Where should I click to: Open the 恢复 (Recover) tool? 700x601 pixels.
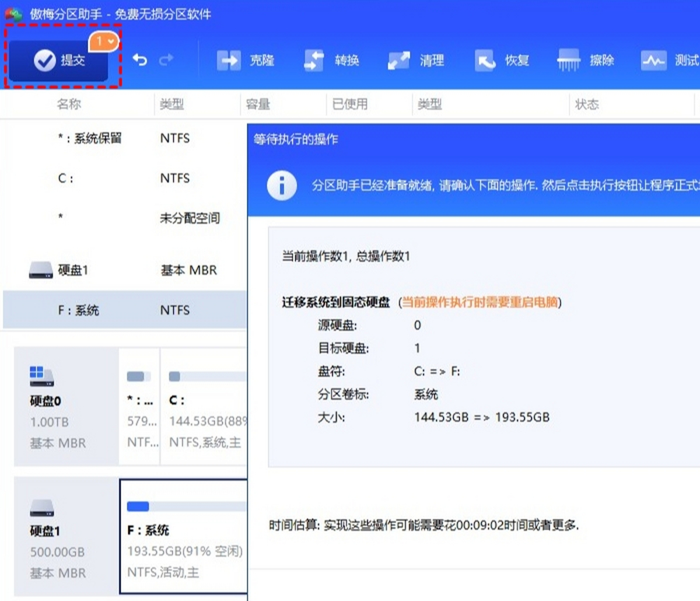[x=502, y=60]
